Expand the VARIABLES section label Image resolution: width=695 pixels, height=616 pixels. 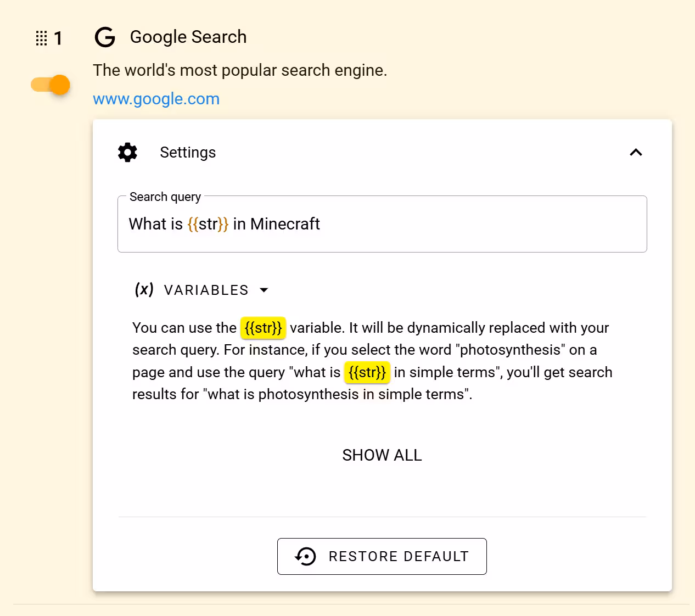pos(206,290)
